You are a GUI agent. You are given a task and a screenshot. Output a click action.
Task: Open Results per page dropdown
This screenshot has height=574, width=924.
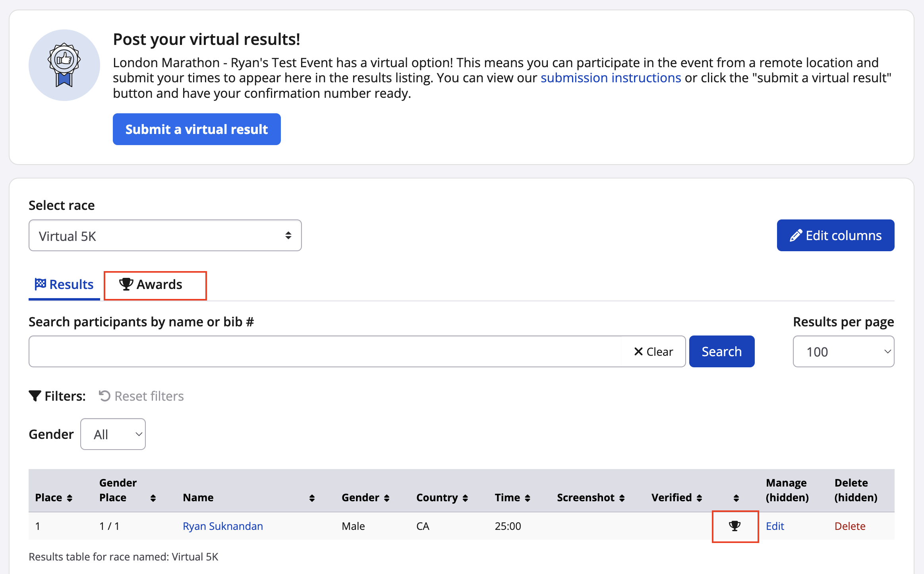pyautogui.click(x=843, y=352)
